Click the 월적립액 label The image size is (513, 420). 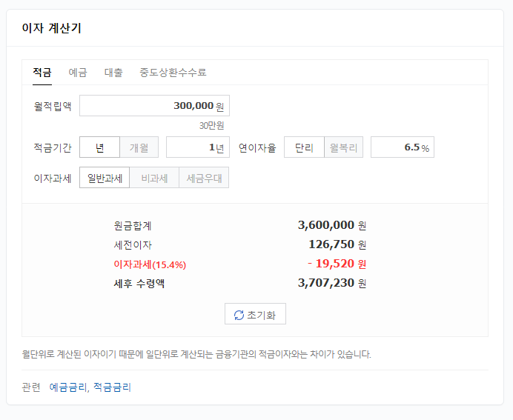(53, 106)
